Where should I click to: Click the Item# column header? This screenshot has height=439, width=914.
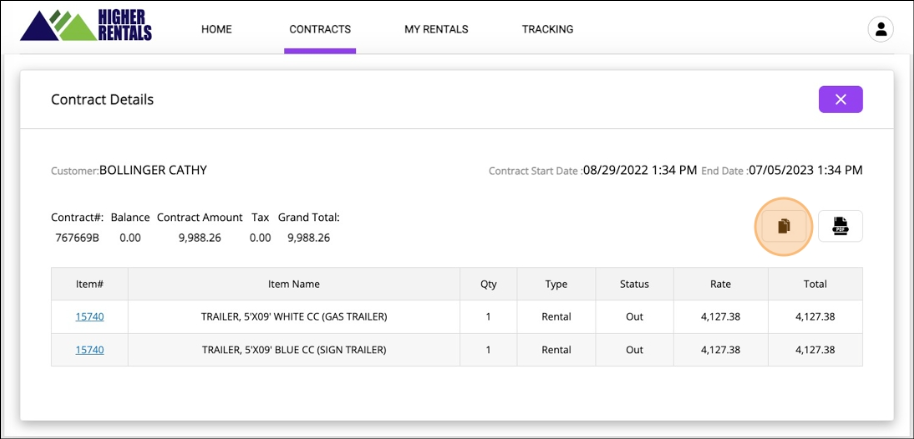coord(89,284)
